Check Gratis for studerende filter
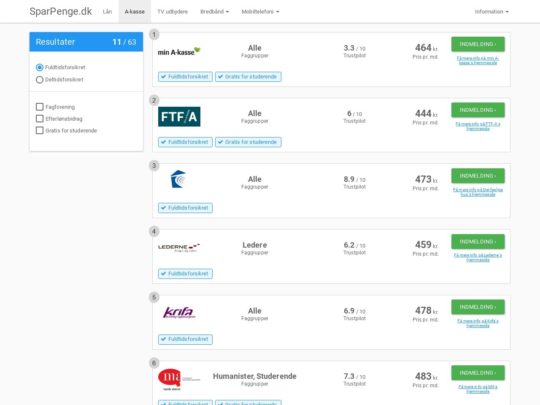Image resolution: width=540 pixels, height=405 pixels. pyautogui.click(x=40, y=130)
